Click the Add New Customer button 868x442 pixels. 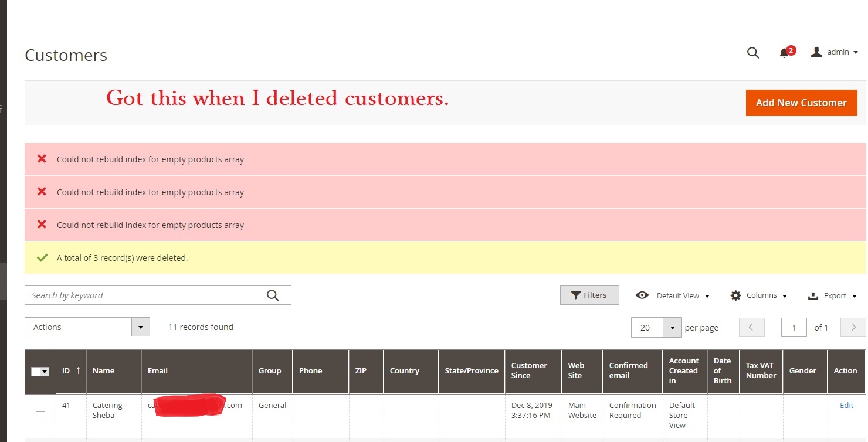click(x=801, y=103)
